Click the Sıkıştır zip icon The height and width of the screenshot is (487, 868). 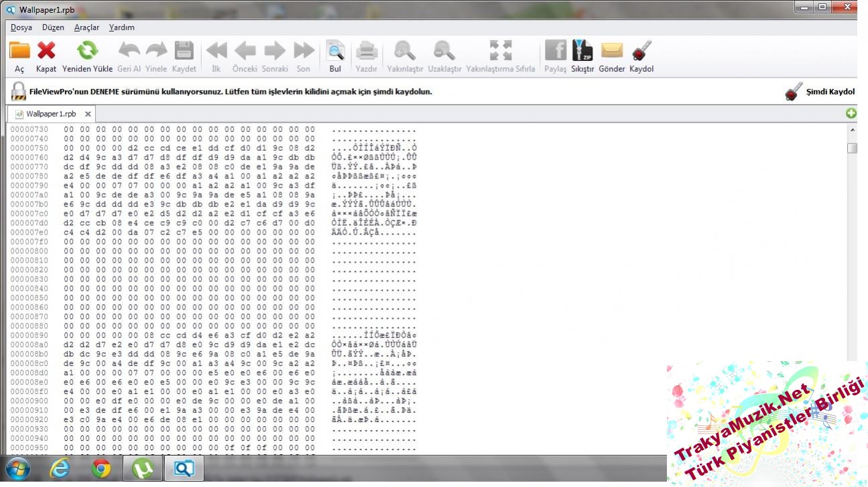[582, 51]
